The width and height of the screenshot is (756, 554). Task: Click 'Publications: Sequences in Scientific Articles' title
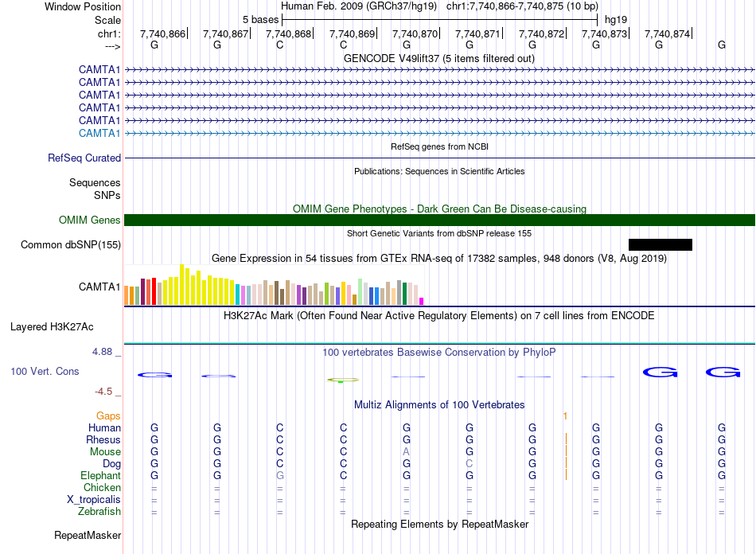439,171
